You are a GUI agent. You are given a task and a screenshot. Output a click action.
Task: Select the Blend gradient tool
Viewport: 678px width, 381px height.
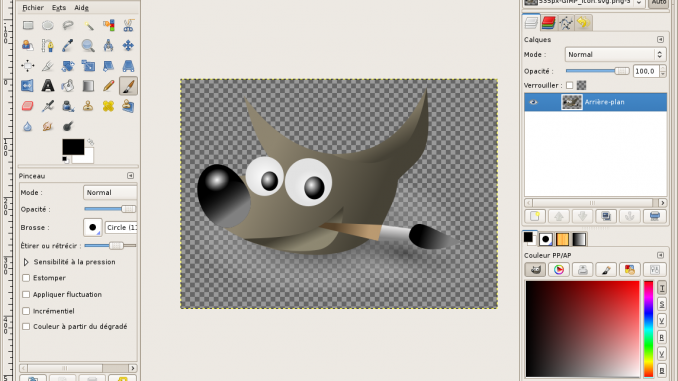click(x=88, y=86)
